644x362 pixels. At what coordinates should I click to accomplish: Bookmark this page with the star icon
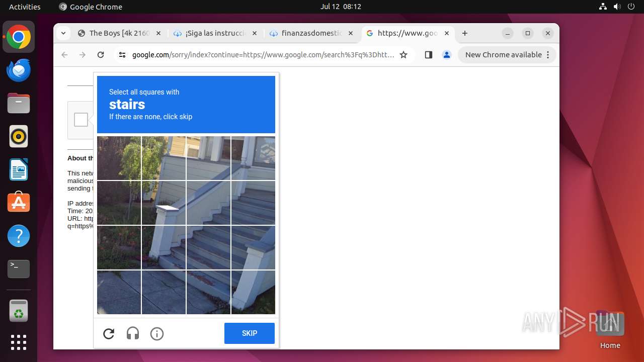coord(404,55)
